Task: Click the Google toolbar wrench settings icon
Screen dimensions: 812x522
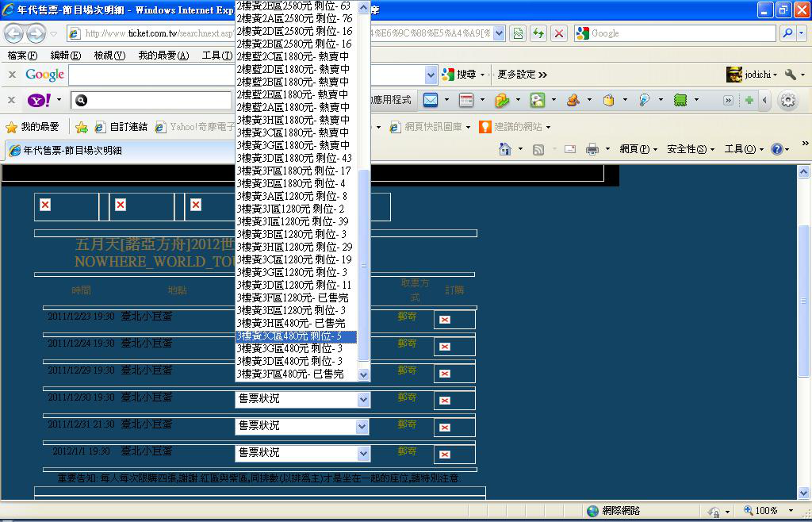Action: click(791, 75)
